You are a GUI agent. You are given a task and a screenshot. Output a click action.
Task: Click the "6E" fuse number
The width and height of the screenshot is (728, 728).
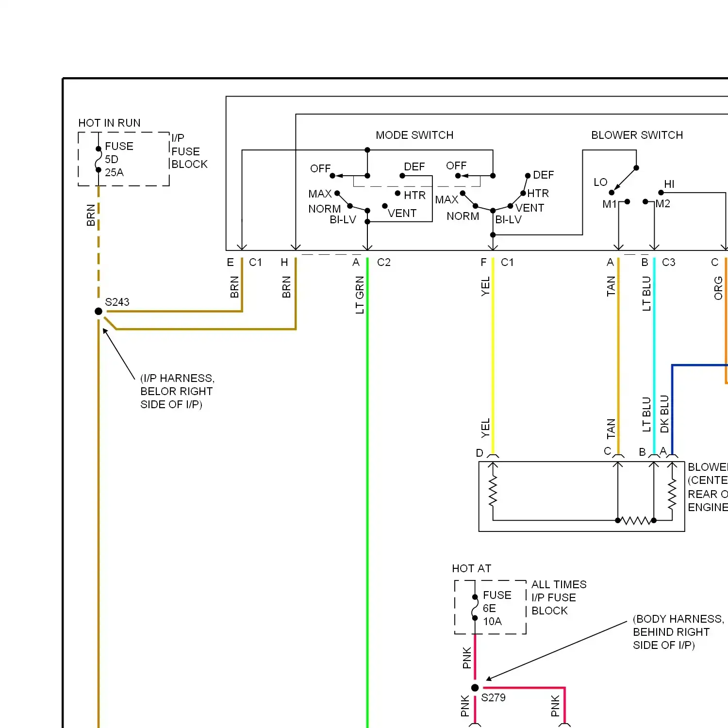[x=489, y=608]
